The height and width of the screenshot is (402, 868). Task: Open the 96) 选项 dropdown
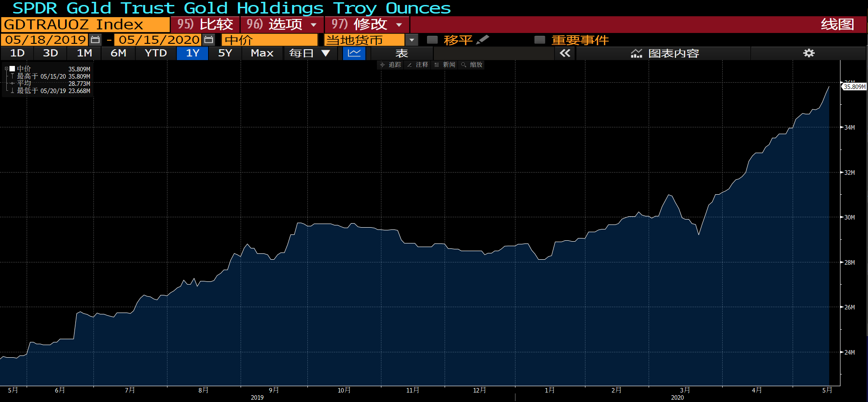pos(282,24)
